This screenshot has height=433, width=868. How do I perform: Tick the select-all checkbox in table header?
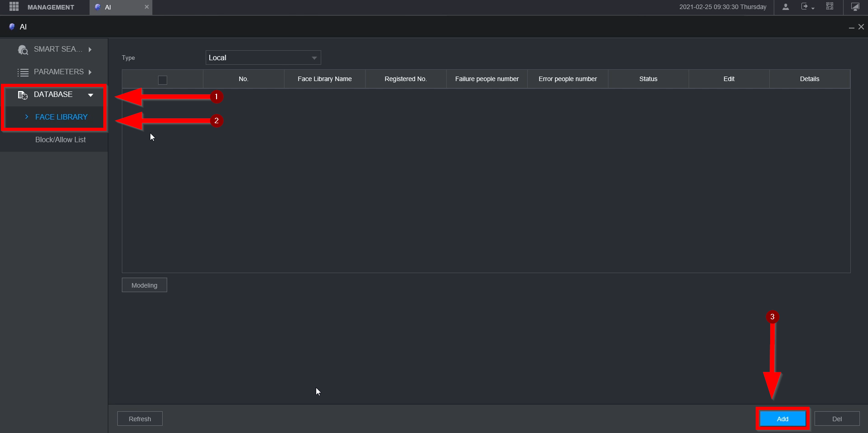tap(163, 80)
